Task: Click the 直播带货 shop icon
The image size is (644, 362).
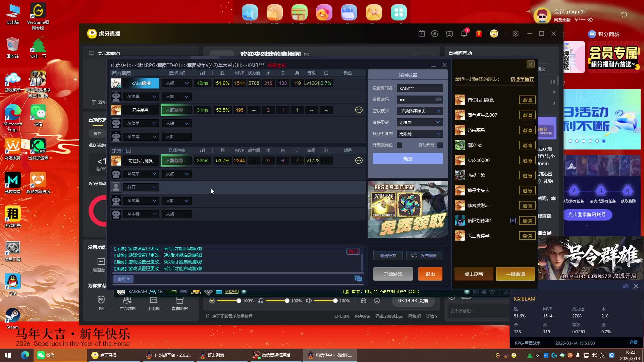Action: click(180, 300)
